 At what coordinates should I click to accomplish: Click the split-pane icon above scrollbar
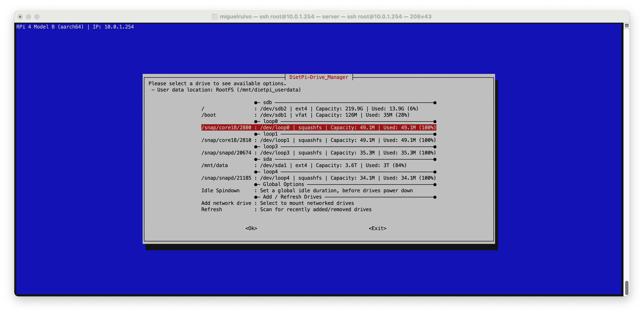(x=627, y=26)
